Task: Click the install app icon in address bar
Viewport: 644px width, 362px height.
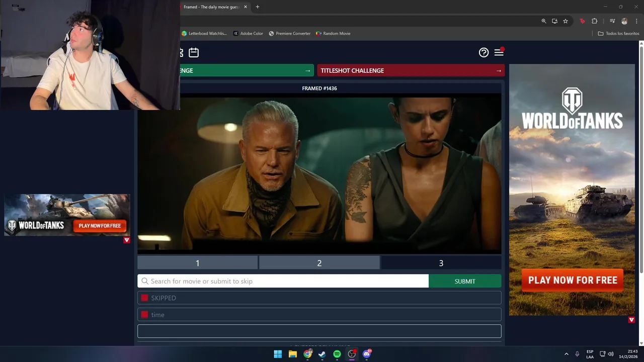Action: pos(554,21)
